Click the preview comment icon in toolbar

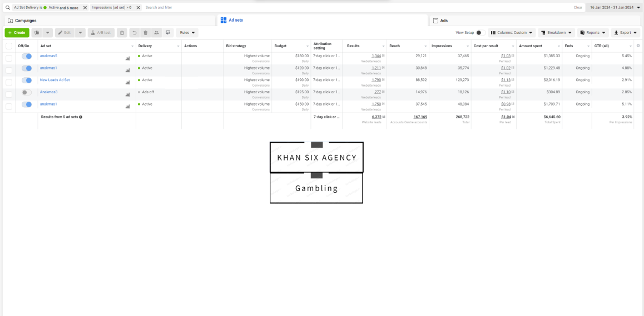pos(168,32)
